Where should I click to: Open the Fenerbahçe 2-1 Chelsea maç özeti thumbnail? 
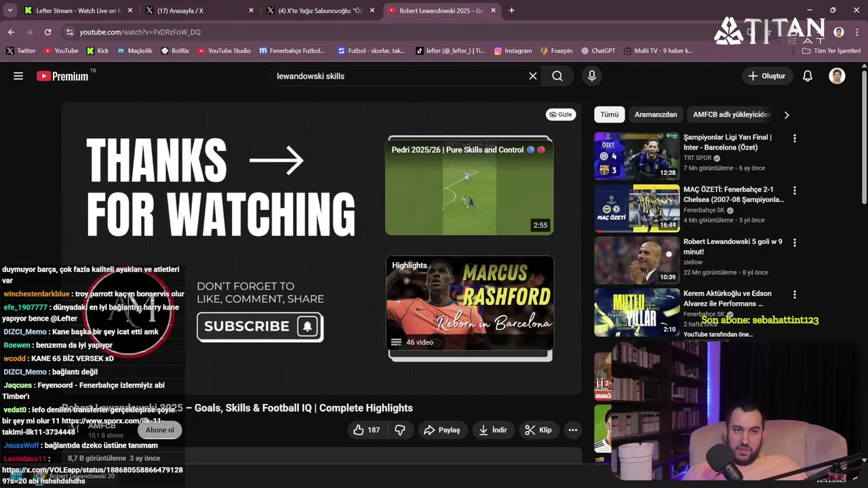click(637, 208)
